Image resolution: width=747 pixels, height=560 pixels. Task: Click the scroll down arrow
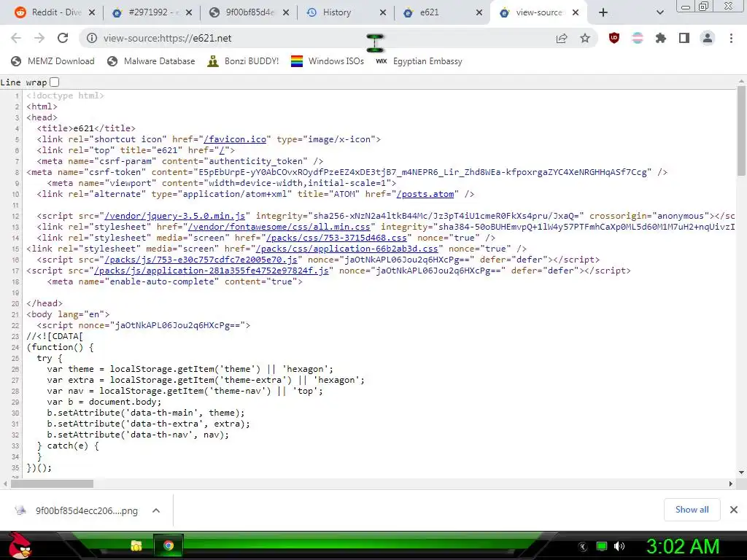tap(741, 472)
